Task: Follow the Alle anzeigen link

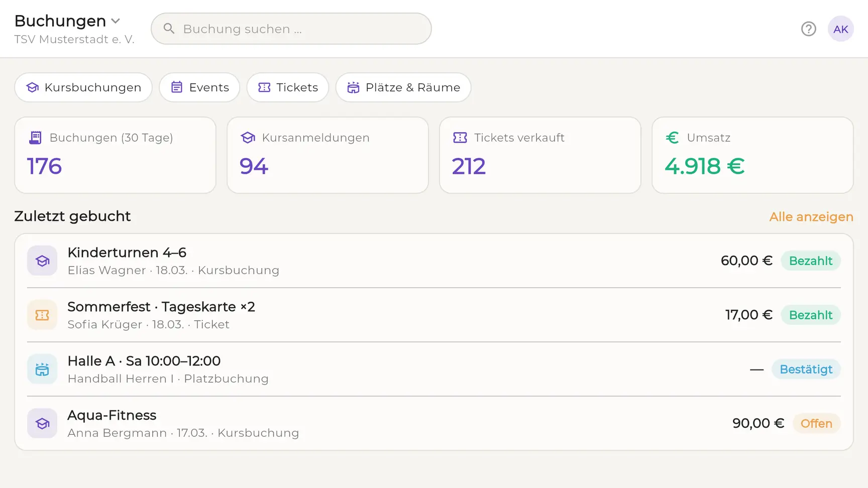Action: (x=811, y=217)
